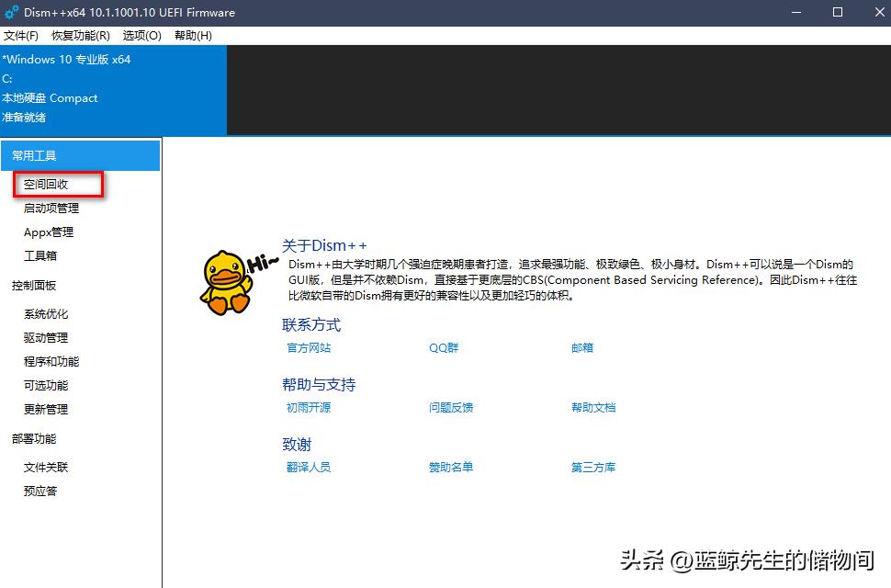Open the 工具箱 toolbox

click(44, 255)
